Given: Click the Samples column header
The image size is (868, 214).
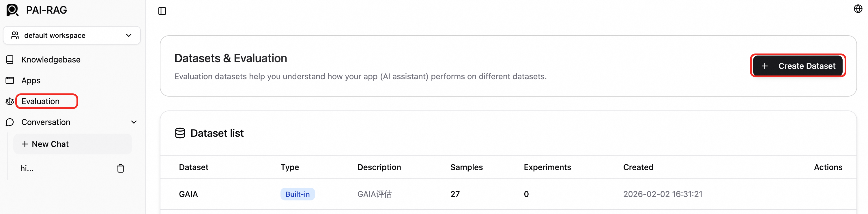Looking at the screenshot, I should (466, 167).
